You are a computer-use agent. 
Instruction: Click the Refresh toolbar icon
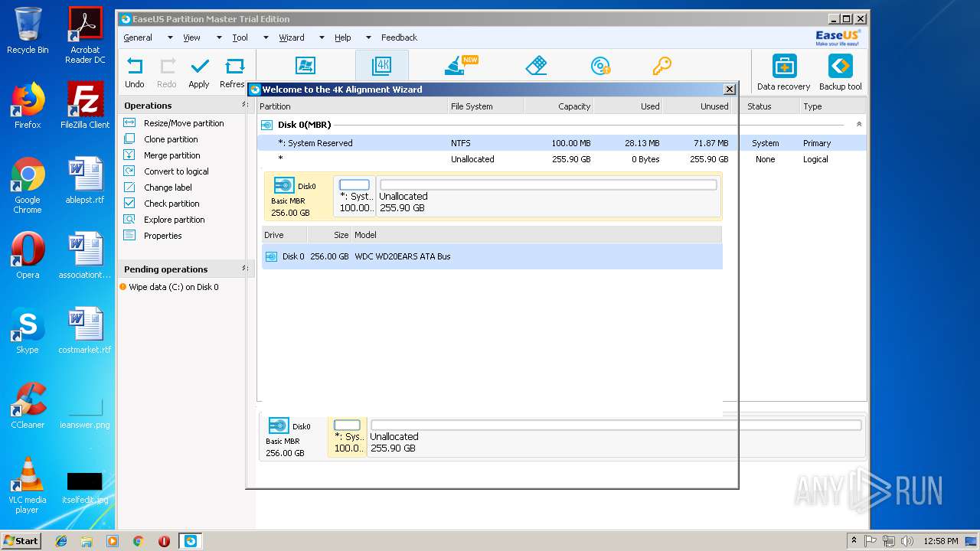click(234, 67)
